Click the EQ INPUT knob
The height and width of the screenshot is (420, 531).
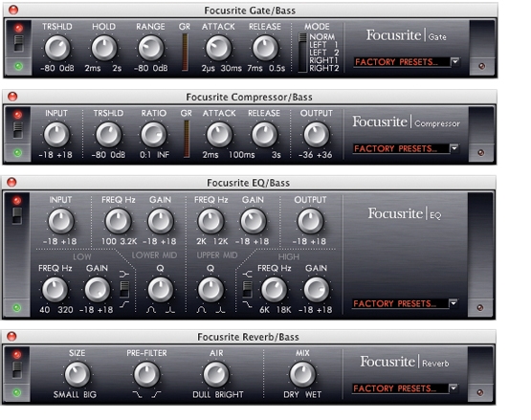[x=61, y=221]
